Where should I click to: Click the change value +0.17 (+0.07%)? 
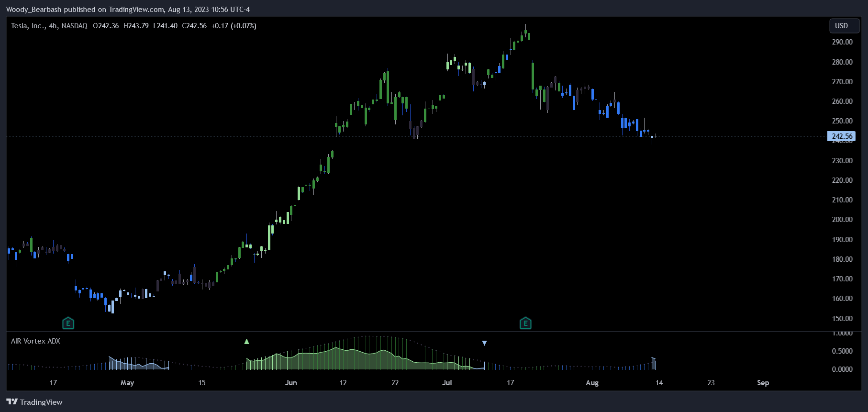(234, 26)
